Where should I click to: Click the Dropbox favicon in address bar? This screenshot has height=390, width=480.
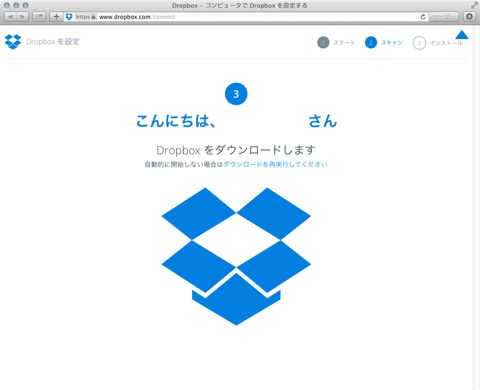69,16
